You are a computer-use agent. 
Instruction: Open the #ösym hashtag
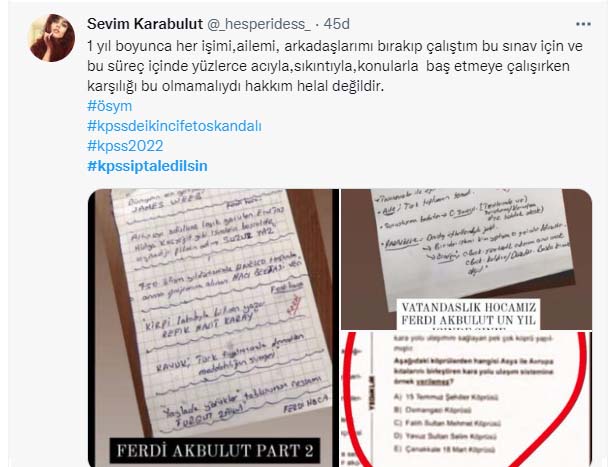[x=110, y=106]
